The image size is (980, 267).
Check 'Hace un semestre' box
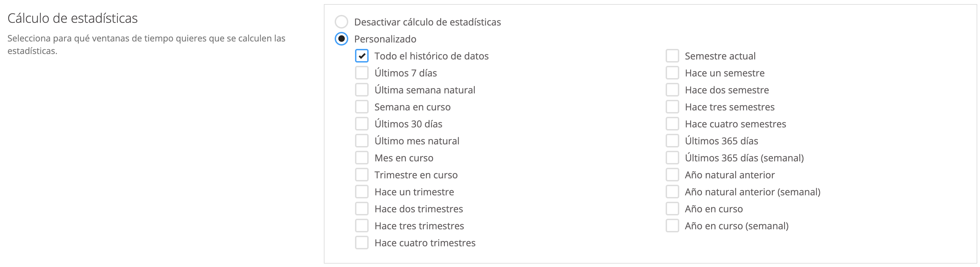pos(672,73)
